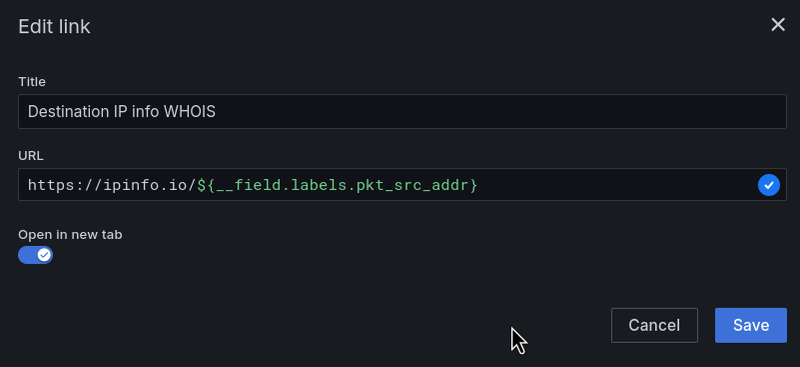Image resolution: width=800 pixels, height=367 pixels.
Task: Cancel editing the link
Action: [654, 325]
